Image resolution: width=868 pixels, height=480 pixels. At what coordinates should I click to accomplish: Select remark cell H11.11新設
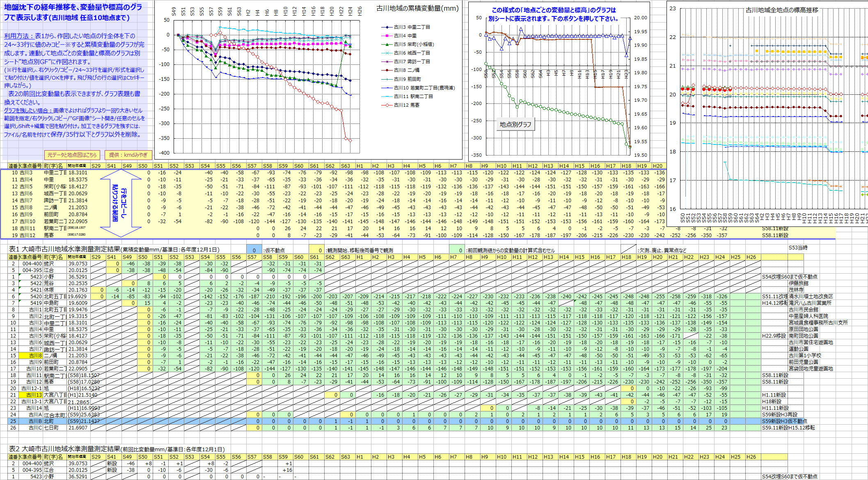[775, 408]
